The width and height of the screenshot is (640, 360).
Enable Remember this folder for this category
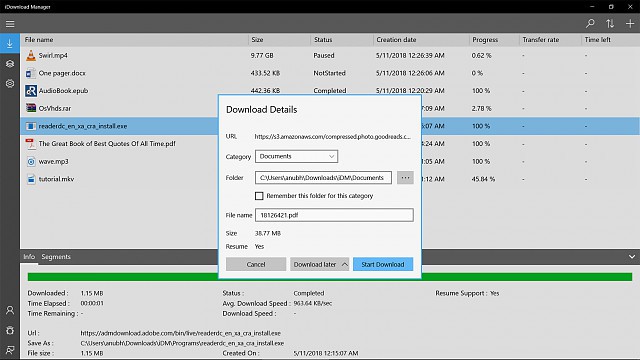[x=259, y=196]
